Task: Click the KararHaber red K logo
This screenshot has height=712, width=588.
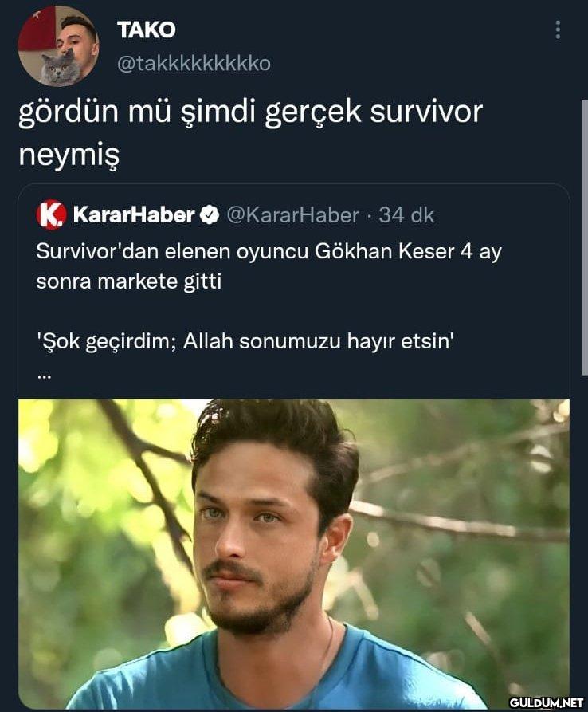Action: tap(51, 214)
